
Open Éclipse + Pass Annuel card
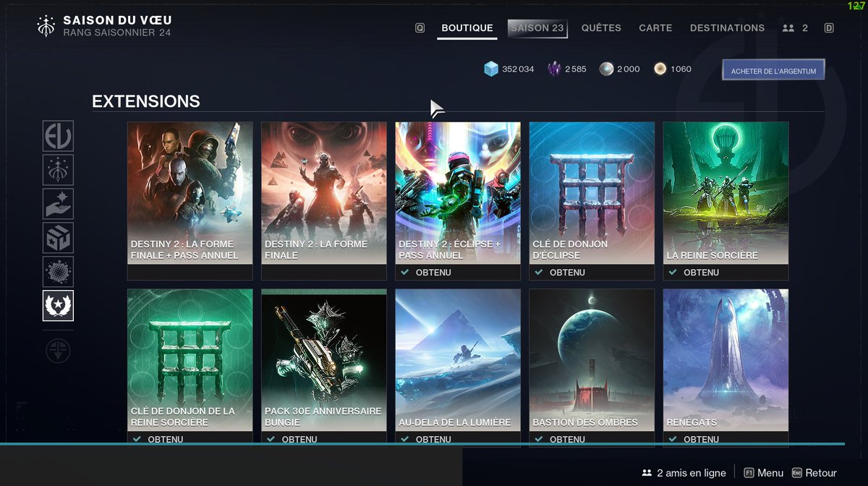[458, 200]
